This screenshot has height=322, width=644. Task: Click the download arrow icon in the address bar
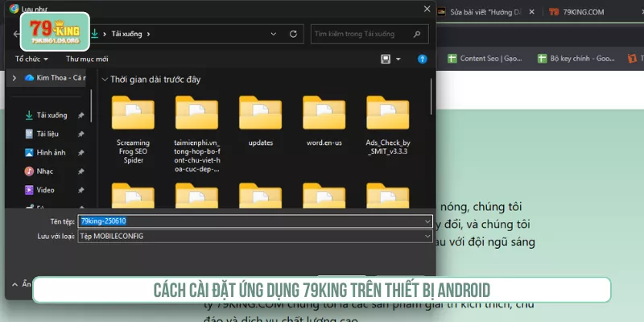[95, 34]
